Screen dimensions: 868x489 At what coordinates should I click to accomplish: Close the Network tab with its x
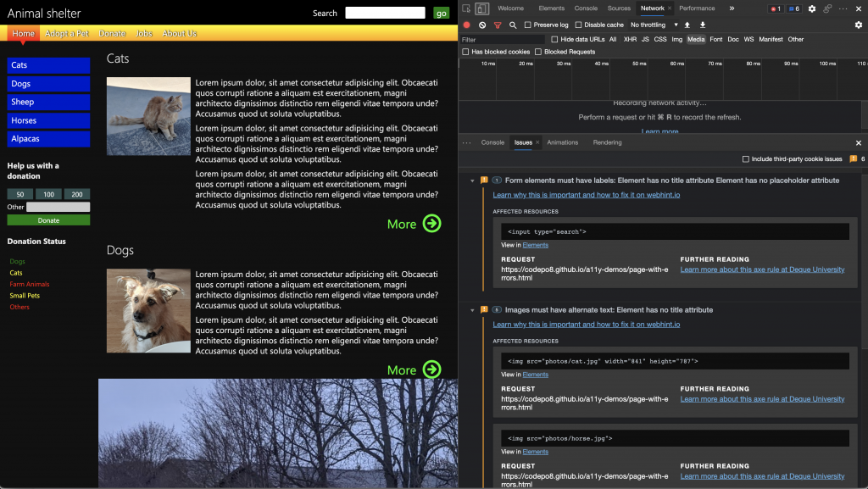tap(670, 8)
